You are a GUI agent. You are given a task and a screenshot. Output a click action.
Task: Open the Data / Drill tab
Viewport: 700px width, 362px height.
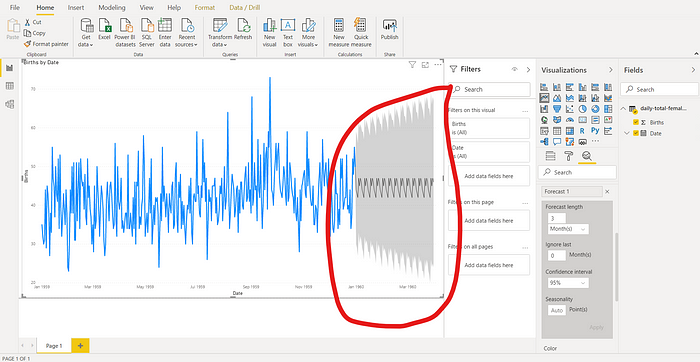[x=245, y=8]
